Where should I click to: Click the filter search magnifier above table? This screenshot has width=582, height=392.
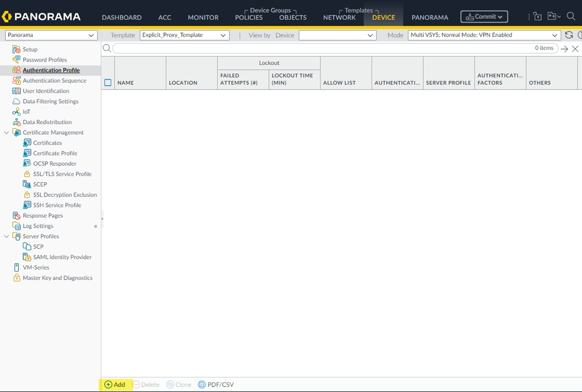click(106, 48)
